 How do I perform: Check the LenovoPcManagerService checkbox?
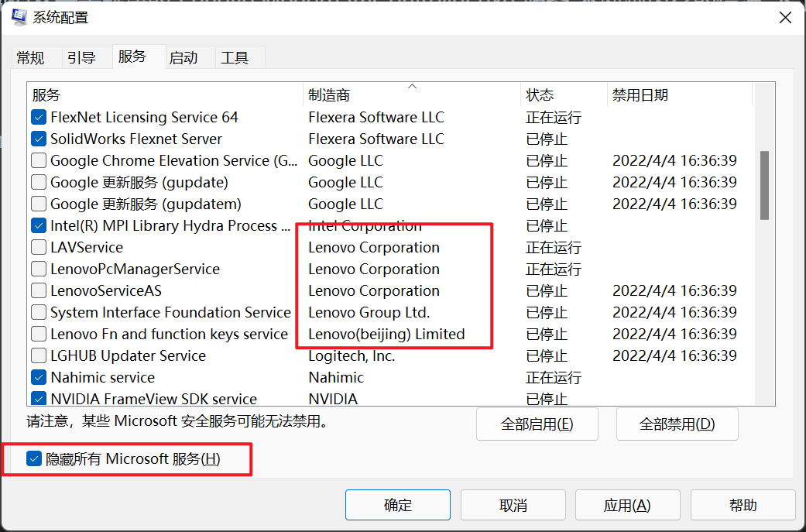pyautogui.click(x=39, y=269)
